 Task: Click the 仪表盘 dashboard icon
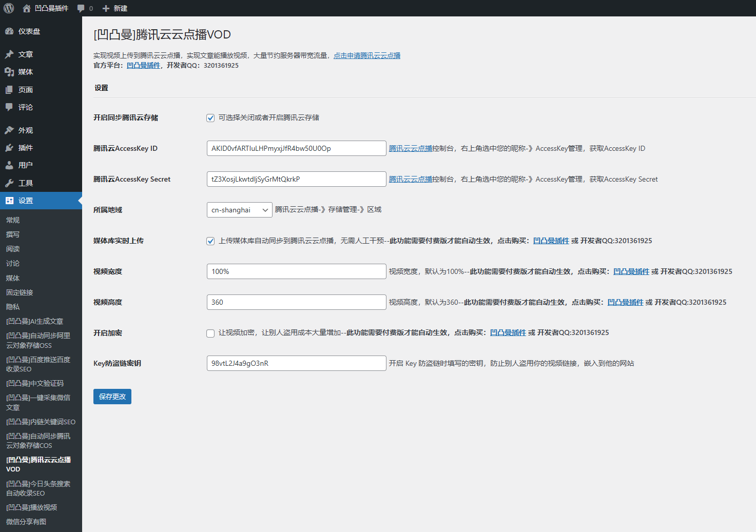click(9, 31)
